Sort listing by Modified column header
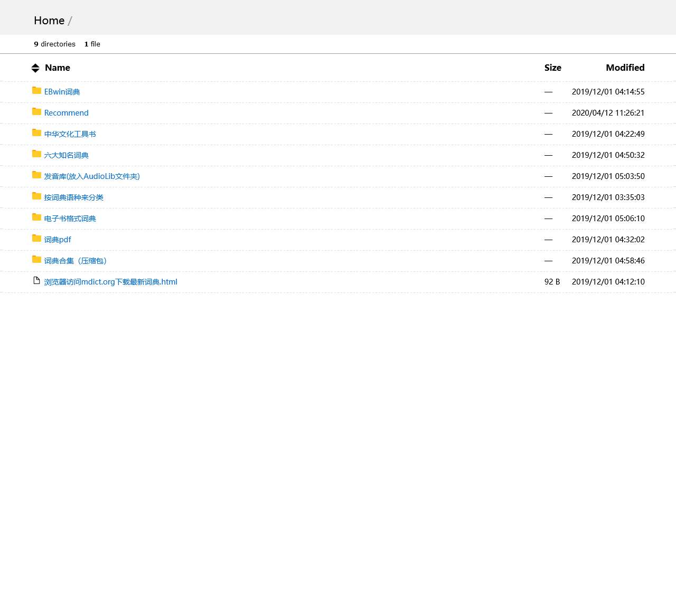676x616 pixels. tap(625, 68)
